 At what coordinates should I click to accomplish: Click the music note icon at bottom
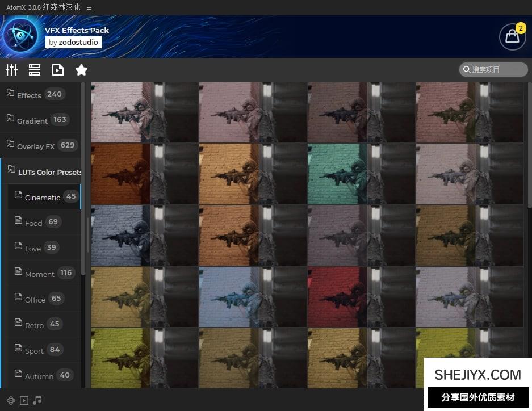coord(37,400)
